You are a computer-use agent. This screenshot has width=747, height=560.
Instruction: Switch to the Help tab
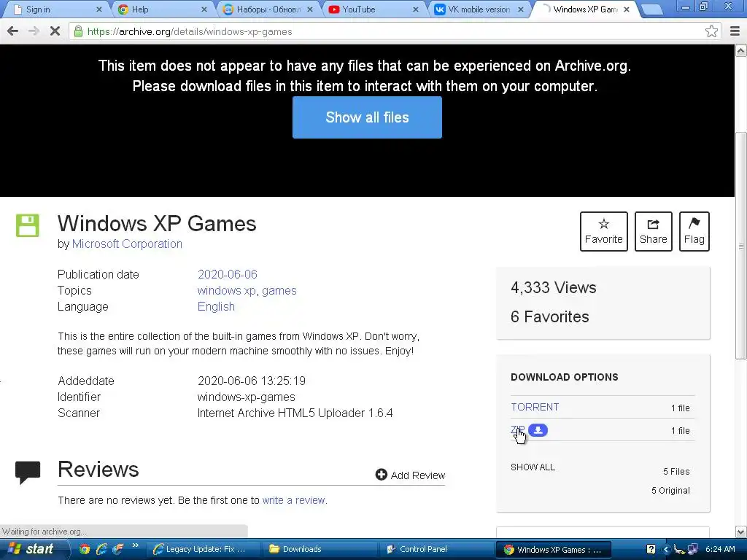click(x=162, y=9)
